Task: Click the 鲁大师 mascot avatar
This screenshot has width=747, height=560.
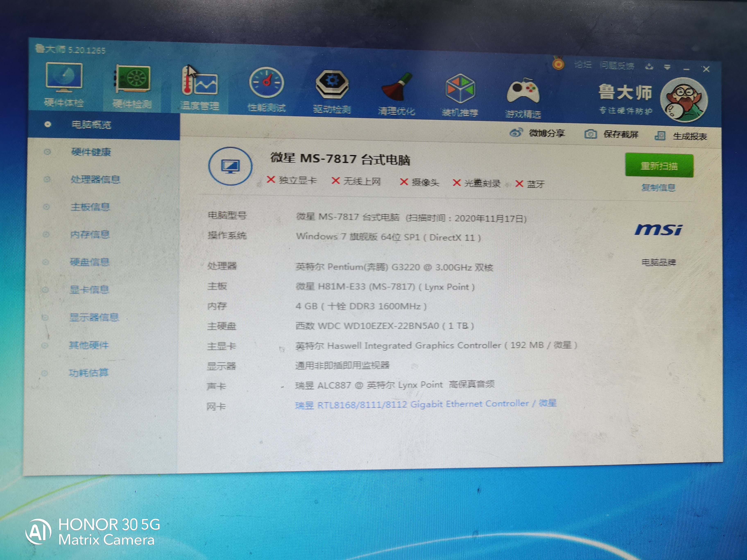Action: [x=684, y=100]
